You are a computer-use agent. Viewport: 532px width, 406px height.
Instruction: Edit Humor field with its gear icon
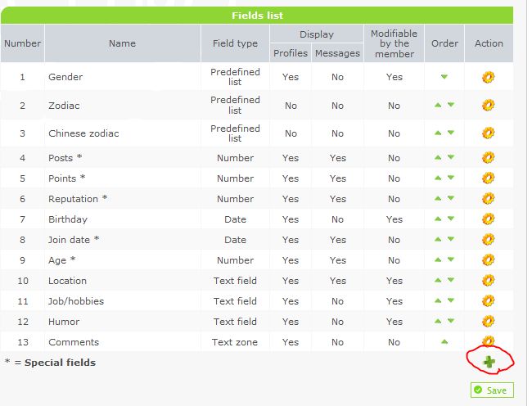click(x=489, y=321)
